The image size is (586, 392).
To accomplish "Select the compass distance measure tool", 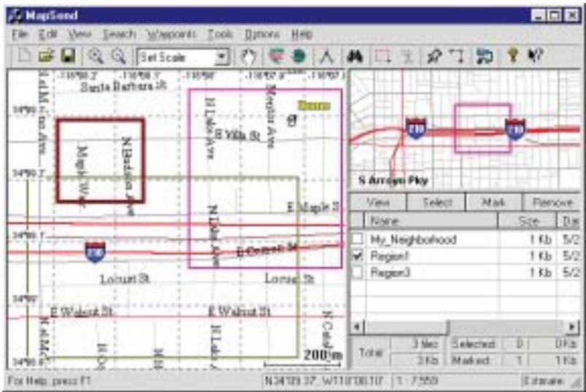I will pos(327,56).
